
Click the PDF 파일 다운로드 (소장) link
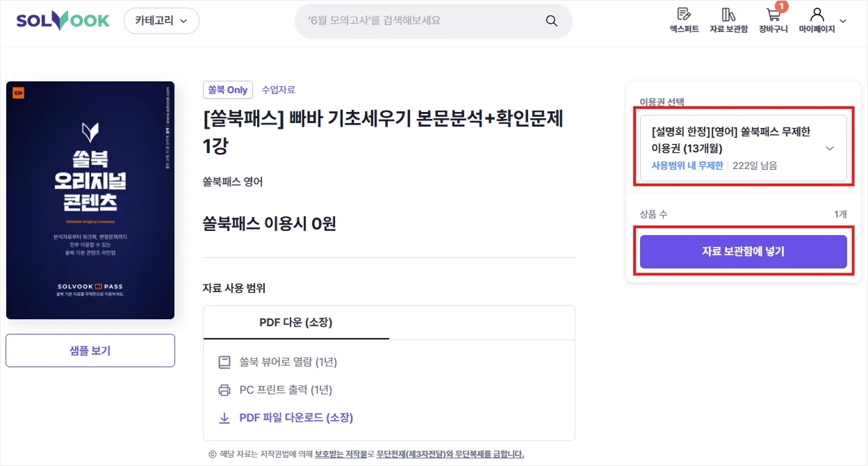[x=297, y=418]
